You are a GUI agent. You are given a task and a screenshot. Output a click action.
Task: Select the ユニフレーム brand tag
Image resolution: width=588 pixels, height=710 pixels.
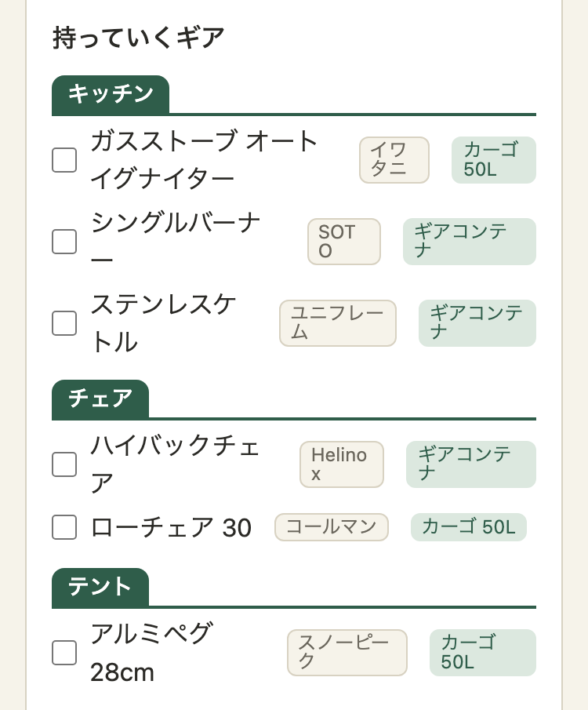338,323
